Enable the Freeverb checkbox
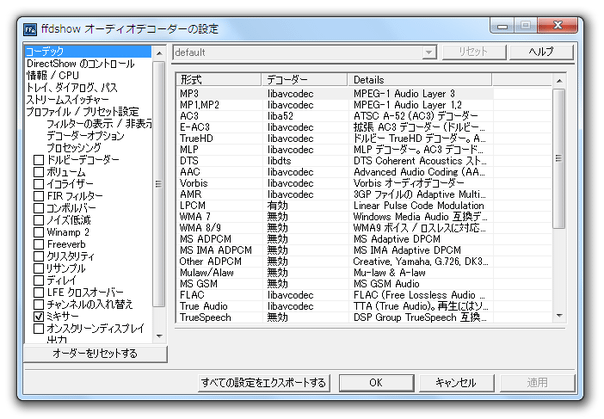This screenshot has height=419, width=604. tap(39, 244)
